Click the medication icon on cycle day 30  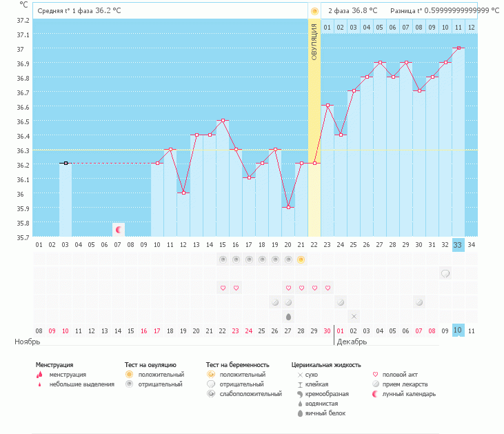point(419,302)
